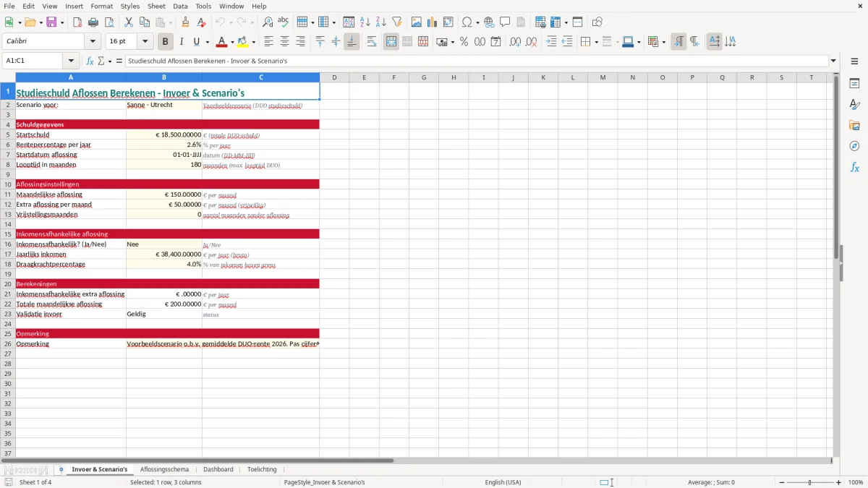Select column header Q
The image size is (868, 488).
(x=722, y=77)
